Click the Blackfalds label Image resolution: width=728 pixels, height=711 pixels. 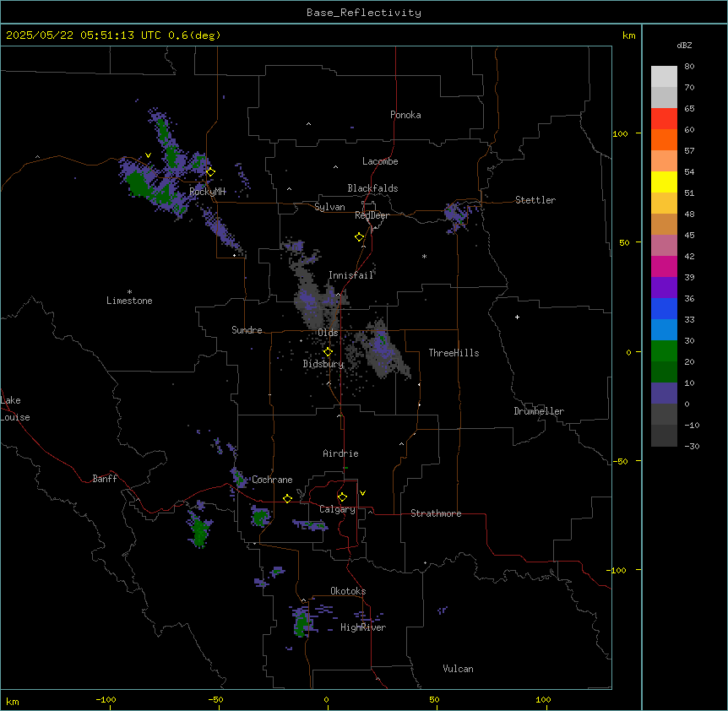[372, 188]
